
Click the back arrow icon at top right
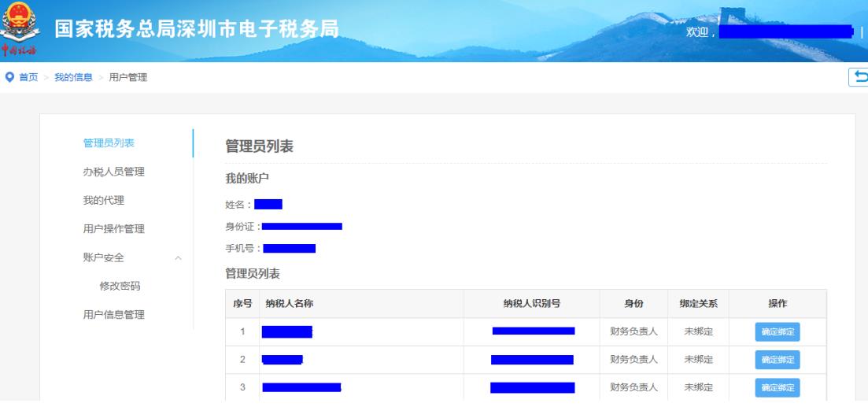(860, 76)
